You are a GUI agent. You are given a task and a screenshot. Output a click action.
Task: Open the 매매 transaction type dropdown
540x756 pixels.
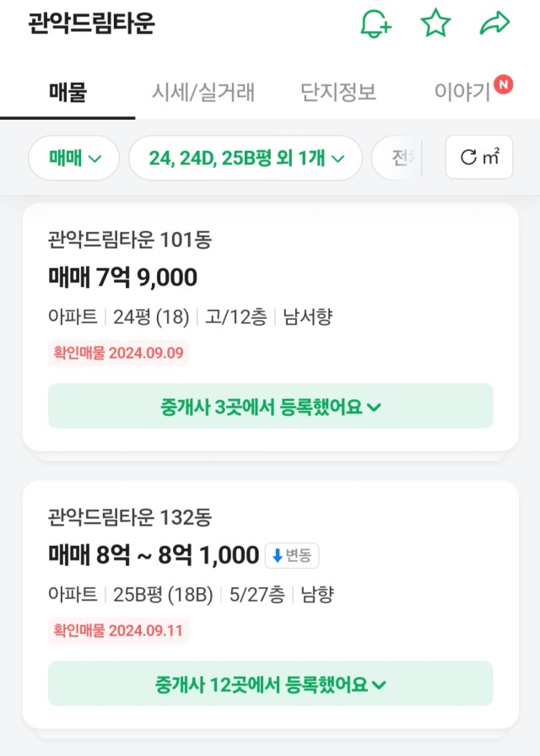[73, 158]
